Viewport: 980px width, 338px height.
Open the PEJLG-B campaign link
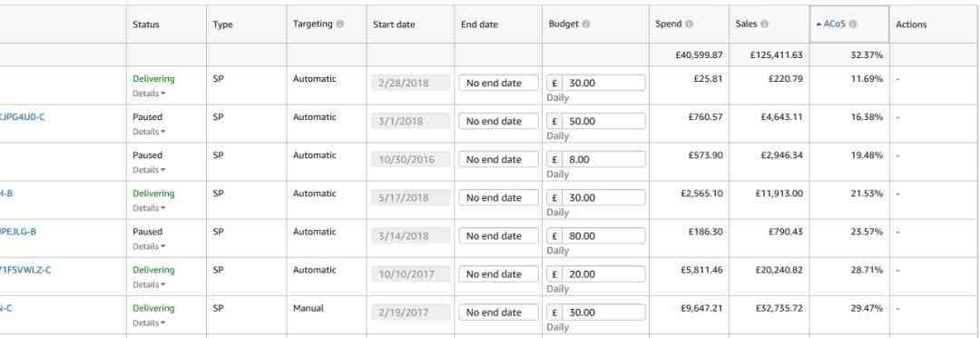point(17,232)
